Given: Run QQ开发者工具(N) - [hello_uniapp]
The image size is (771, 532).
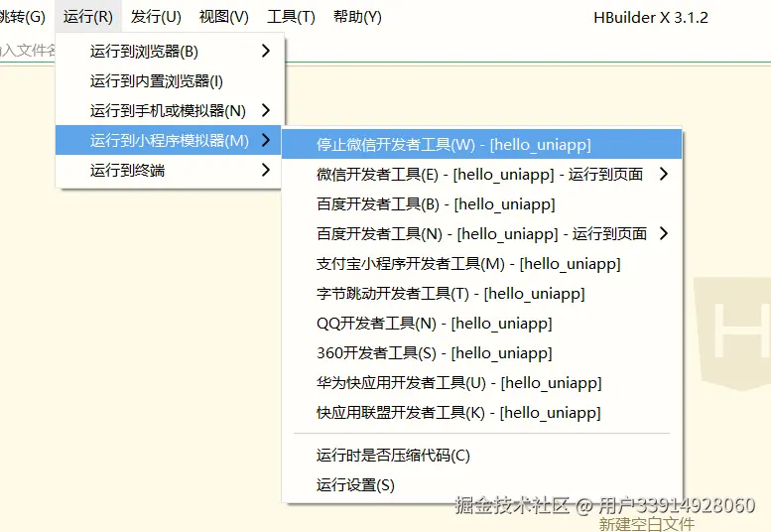Looking at the screenshot, I should [482, 323].
